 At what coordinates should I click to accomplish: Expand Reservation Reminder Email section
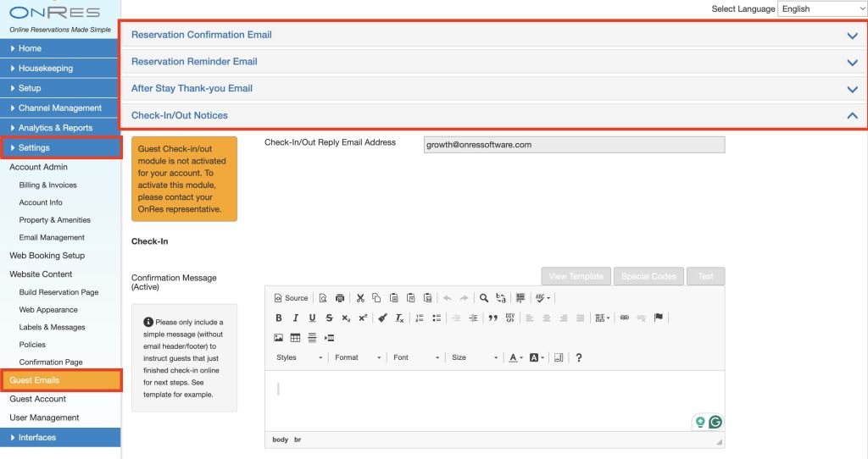click(x=494, y=61)
